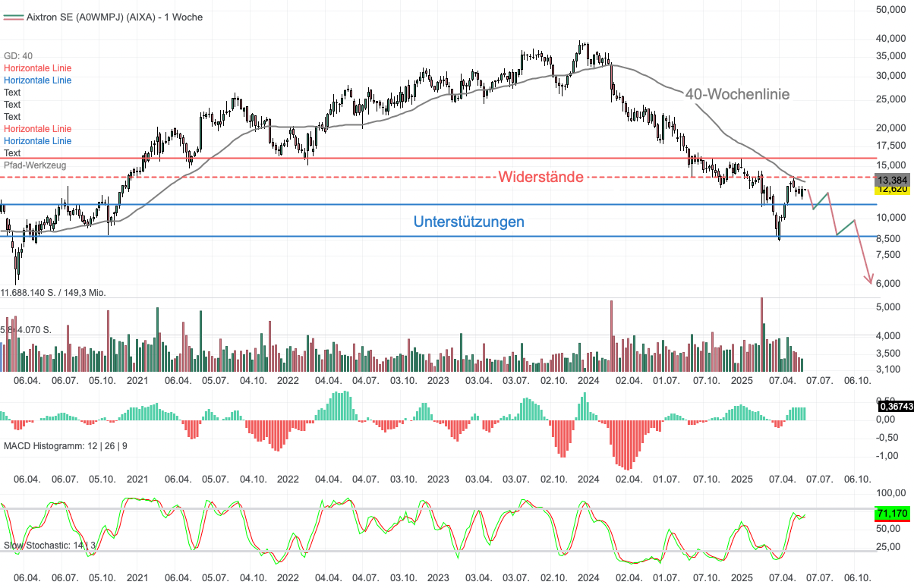
Task: Click the 40,000 price axis label
Action: point(893,39)
